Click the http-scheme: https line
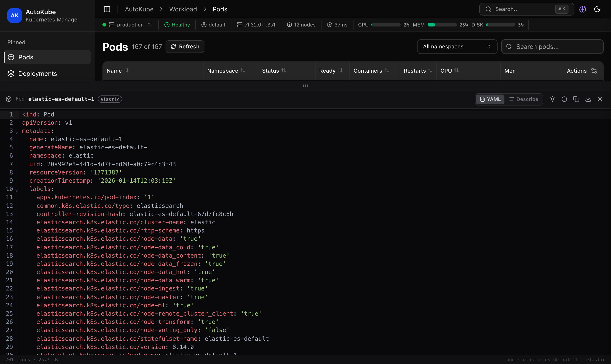 (120, 230)
